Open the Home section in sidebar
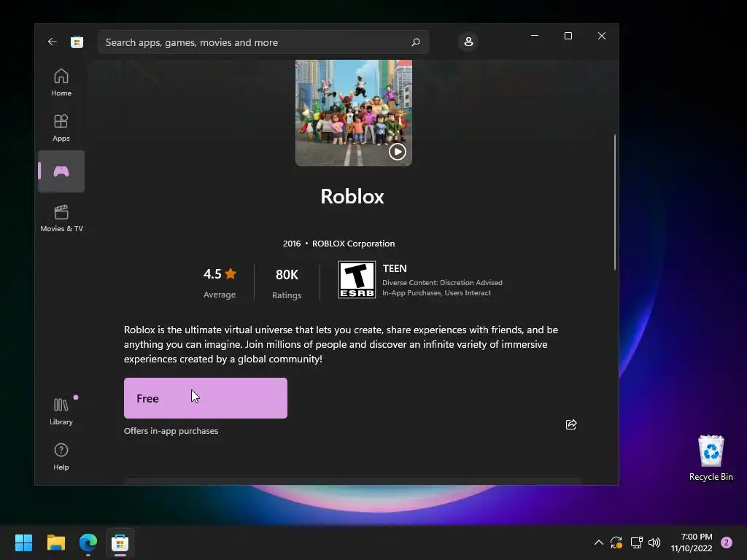The width and height of the screenshot is (747, 560). coord(61,82)
